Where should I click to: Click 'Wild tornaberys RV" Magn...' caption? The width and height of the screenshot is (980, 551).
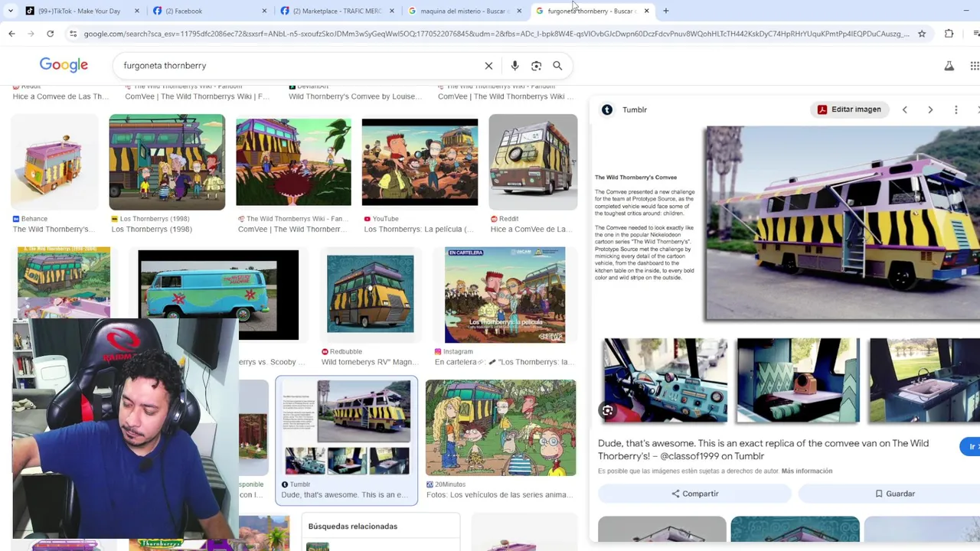pyautogui.click(x=370, y=362)
